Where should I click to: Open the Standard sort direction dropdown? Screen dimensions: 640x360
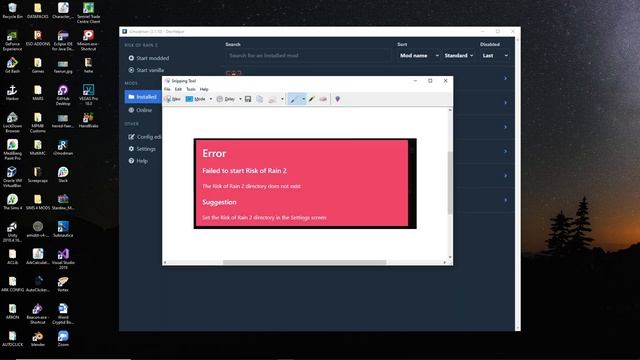pos(459,56)
